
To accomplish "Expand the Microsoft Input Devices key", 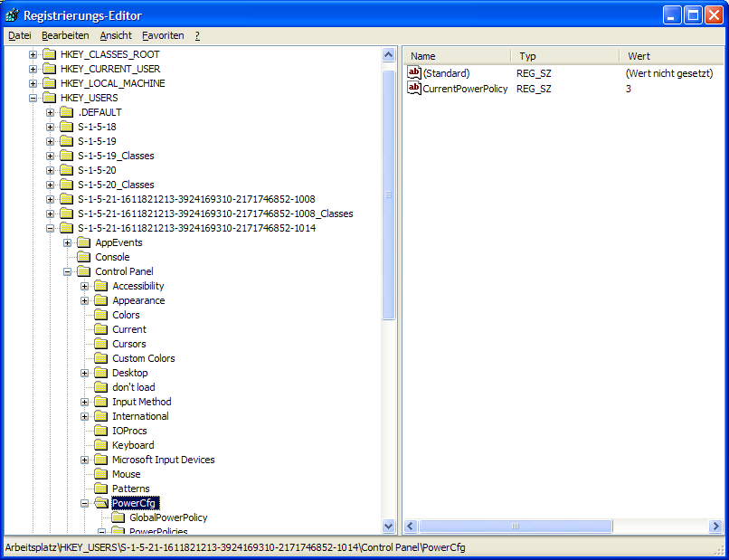I will point(85,460).
